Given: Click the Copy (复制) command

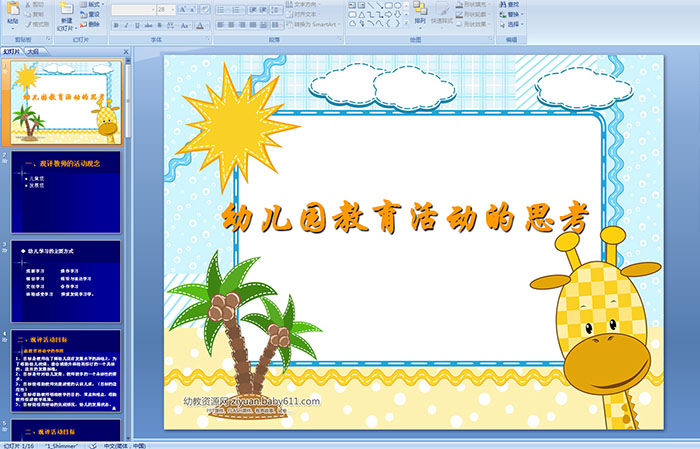Looking at the screenshot, I should [x=35, y=14].
